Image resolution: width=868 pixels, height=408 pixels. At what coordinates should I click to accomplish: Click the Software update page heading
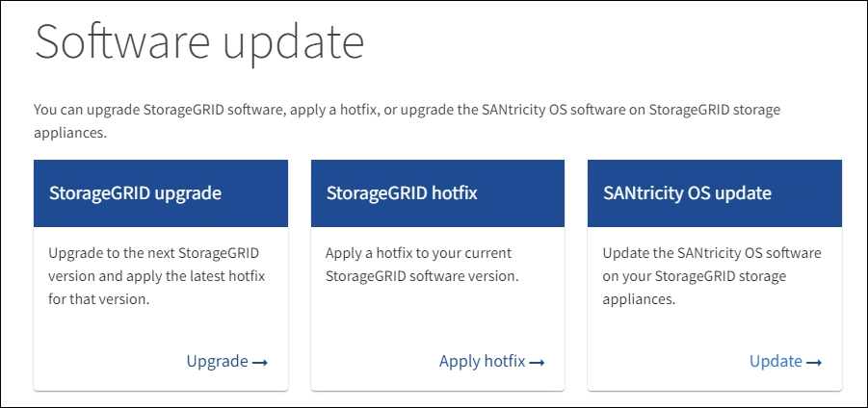pos(200,45)
